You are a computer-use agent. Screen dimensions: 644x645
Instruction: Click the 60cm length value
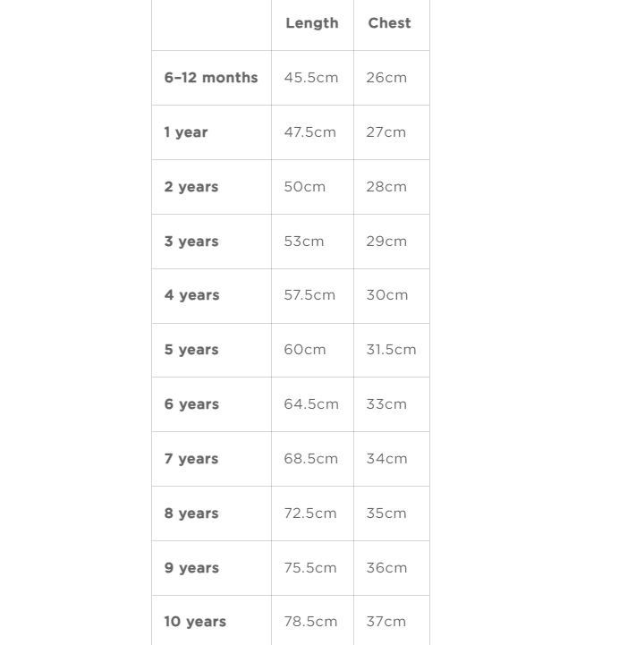(x=305, y=350)
